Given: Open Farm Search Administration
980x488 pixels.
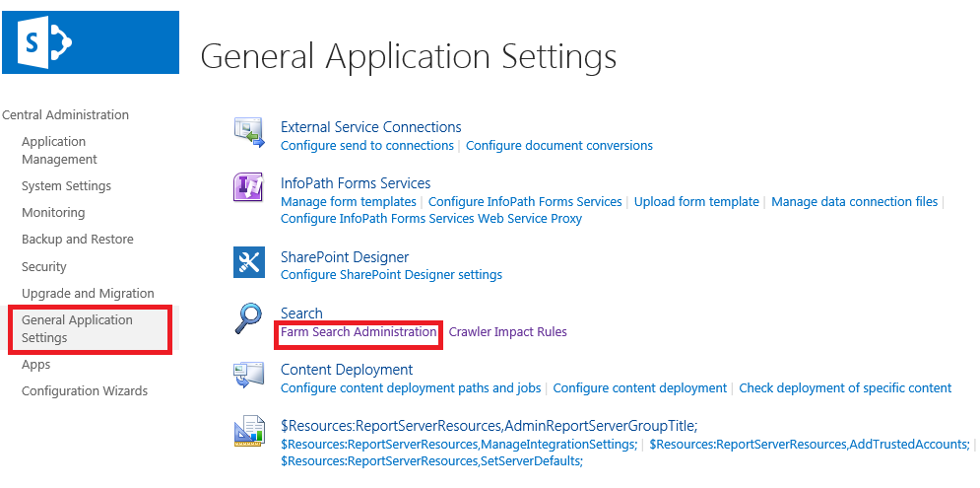Looking at the screenshot, I should [x=359, y=331].
